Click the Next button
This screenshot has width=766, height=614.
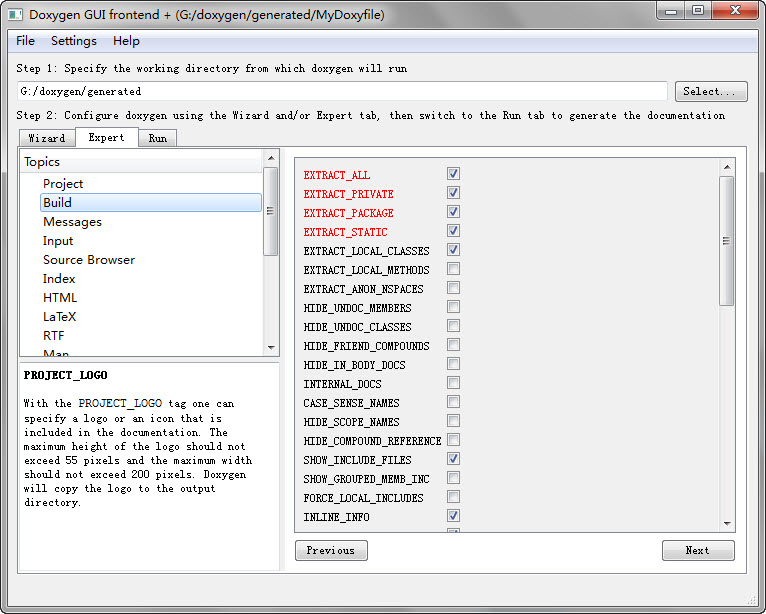698,550
